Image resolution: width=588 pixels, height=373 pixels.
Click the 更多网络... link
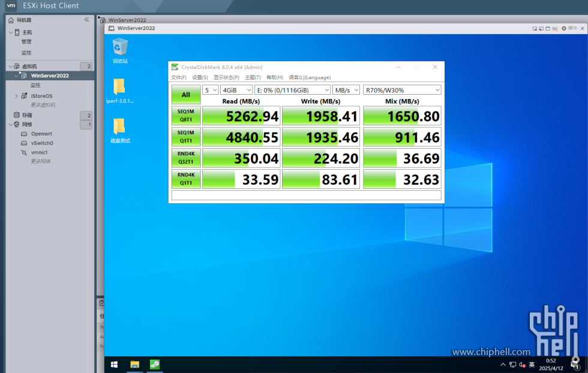click(x=43, y=161)
